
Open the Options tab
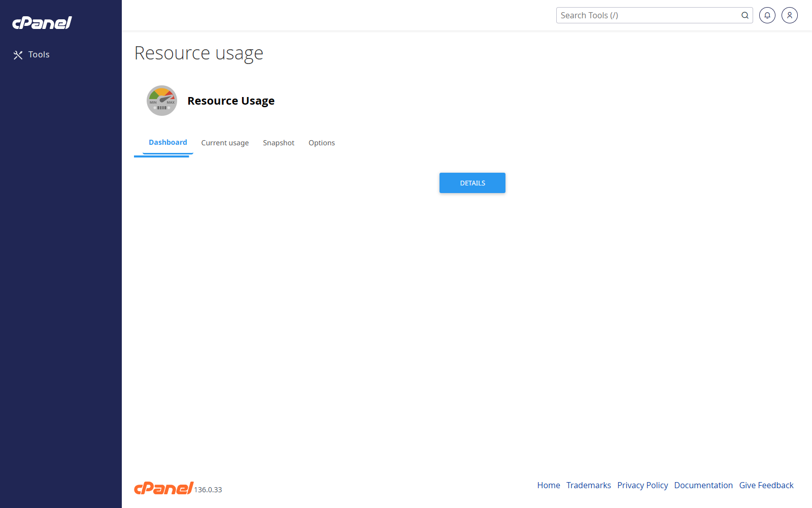(322, 143)
